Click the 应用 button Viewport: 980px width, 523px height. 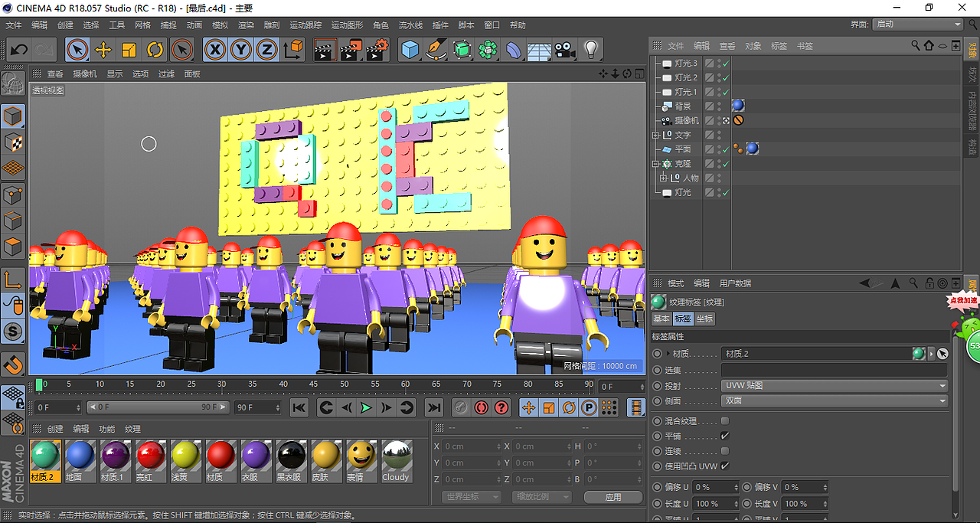tap(613, 497)
